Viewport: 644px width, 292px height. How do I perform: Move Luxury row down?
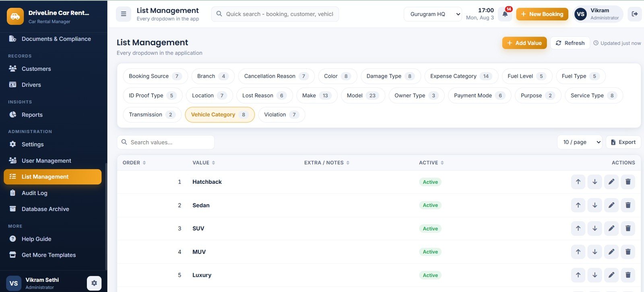tap(594, 275)
